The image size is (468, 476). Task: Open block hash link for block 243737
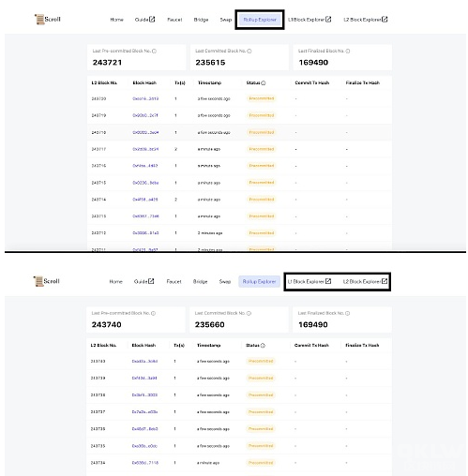pos(144,412)
